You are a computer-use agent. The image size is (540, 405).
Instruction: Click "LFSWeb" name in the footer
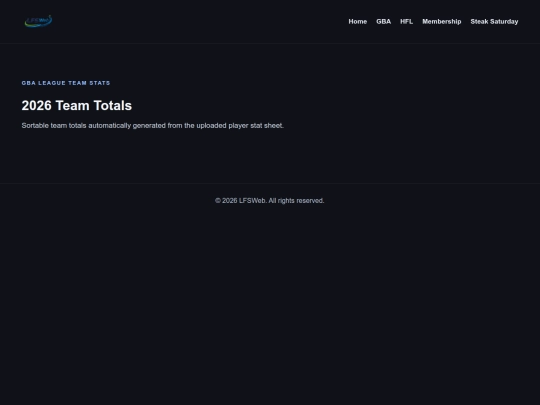pyautogui.click(x=252, y=200)
